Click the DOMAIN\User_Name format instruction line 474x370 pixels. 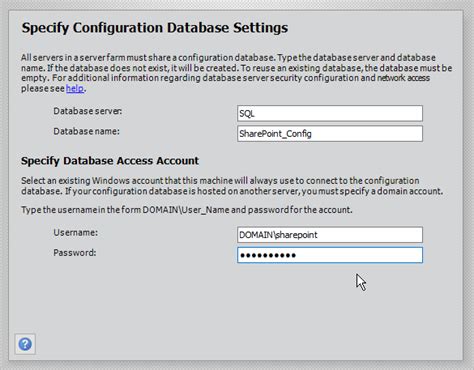pos(187,210)
